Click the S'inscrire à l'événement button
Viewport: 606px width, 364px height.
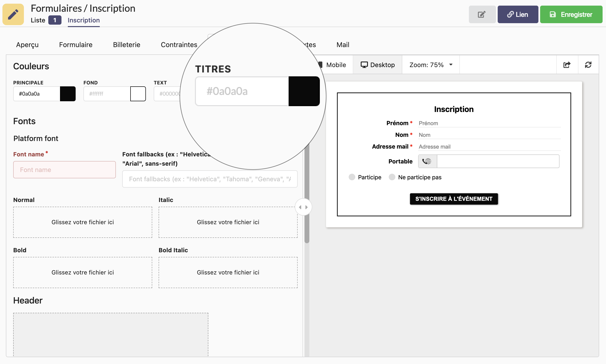click(x=454, y=199)
